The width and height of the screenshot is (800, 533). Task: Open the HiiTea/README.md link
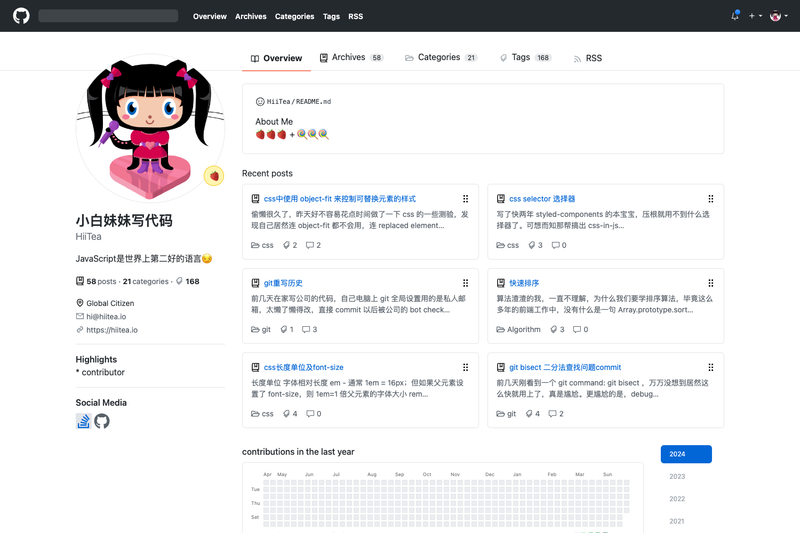pos(299,101)
